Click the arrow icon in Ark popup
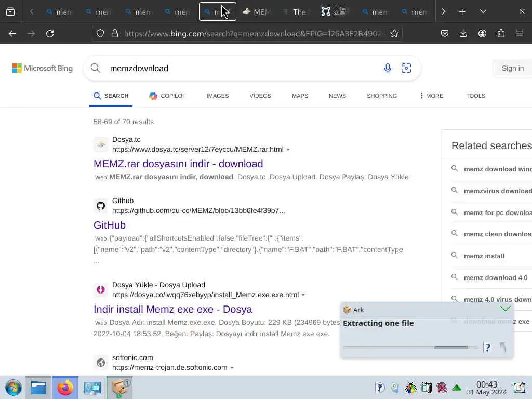Viewport: 532px width, 399px height. pyautogui.click(x=503, y=348)
